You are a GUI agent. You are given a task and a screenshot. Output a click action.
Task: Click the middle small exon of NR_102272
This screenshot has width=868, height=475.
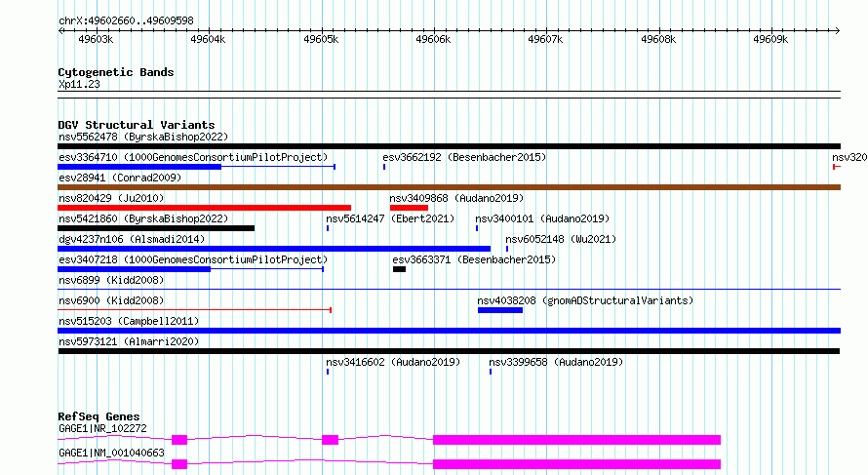[330, 440]
